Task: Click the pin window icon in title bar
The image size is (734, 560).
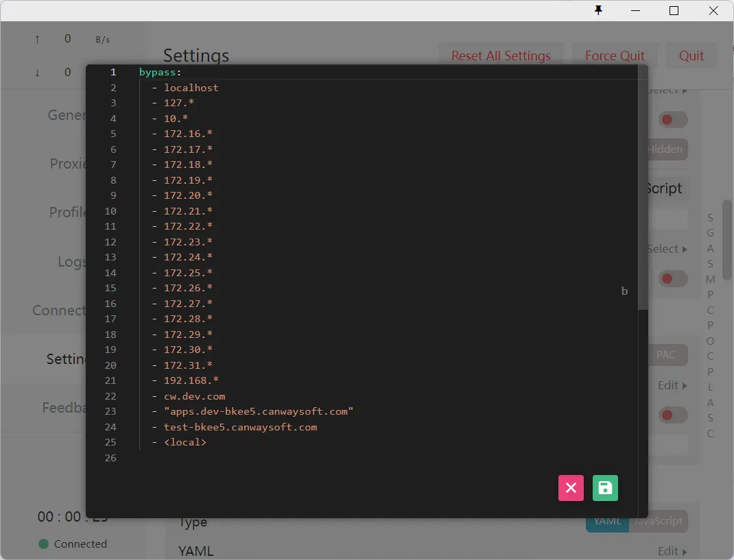Action: tap(598, 10)
